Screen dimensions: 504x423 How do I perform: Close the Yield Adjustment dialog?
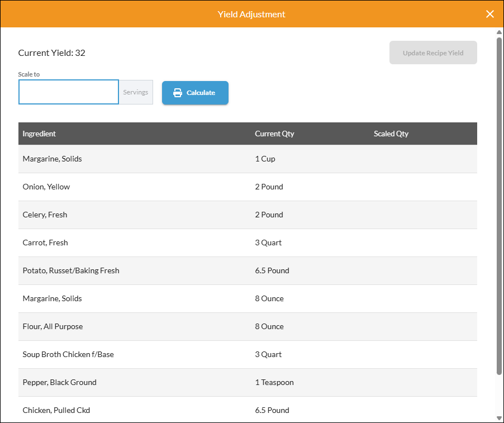(x=490, y=14)
